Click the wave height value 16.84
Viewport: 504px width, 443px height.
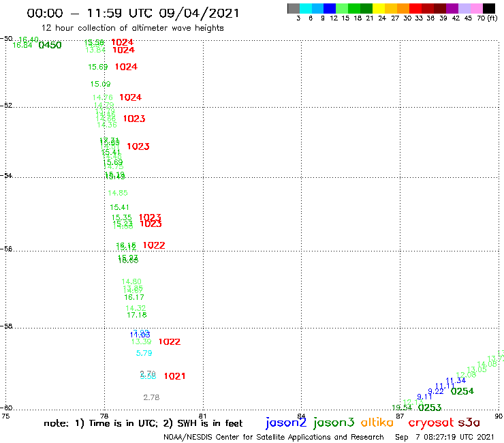[x=22, y=46]
